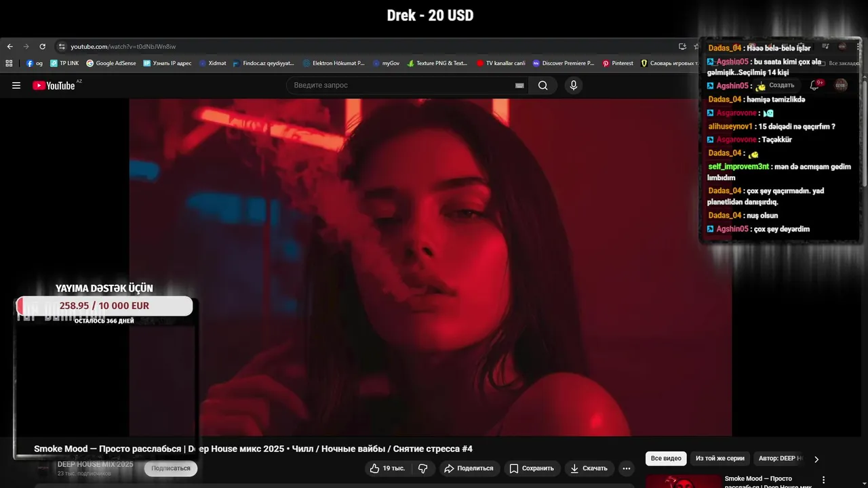This screenshot has height=488, width=868.
Task: Click the self_improvem3nt chat message
Action: [x=778, y=172]
